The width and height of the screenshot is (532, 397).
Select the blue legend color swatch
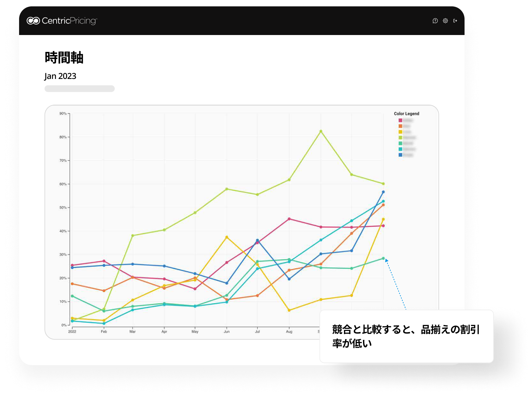click(x=400, y=155)
